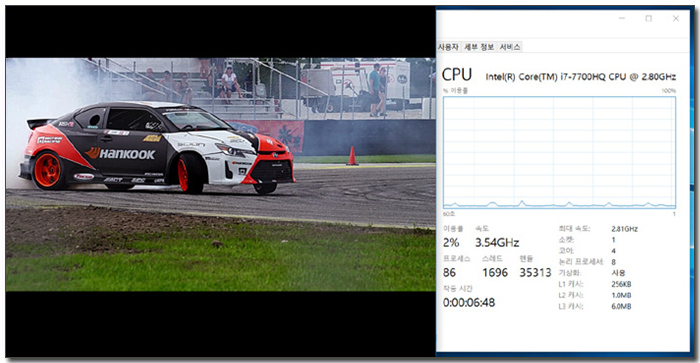Image resolution: width=700 pixels, height=363 pixels.
Task: Click the 3.54GHz speed reading
Action: coord(497,242)
